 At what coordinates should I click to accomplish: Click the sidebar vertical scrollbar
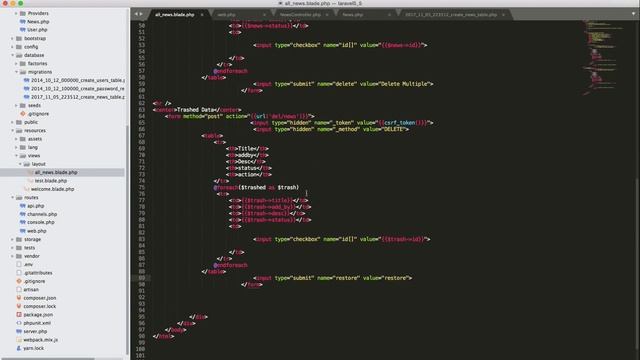(x=127, y=240)
